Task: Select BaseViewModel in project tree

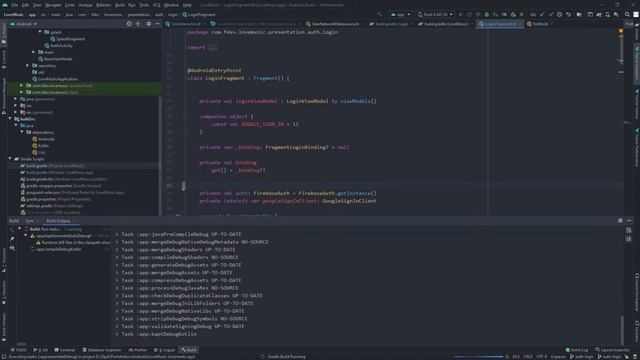Action: pos(55,59)
